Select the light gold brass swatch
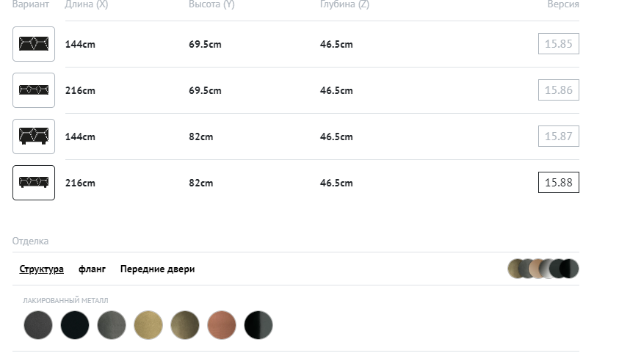 148,325
